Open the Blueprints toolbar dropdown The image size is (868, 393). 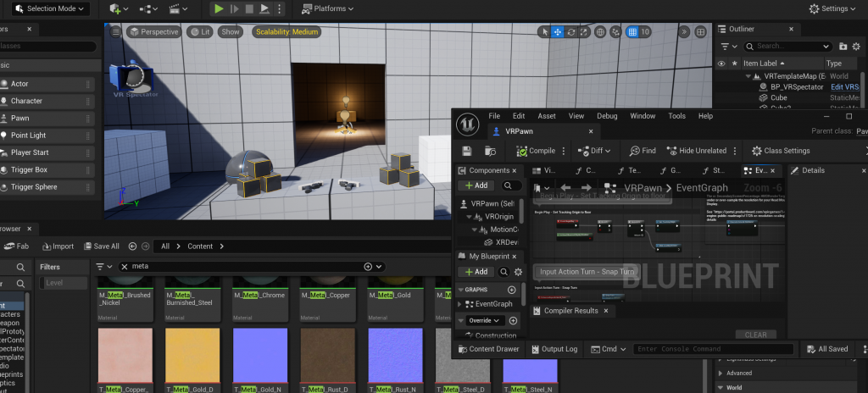[147, 8]
